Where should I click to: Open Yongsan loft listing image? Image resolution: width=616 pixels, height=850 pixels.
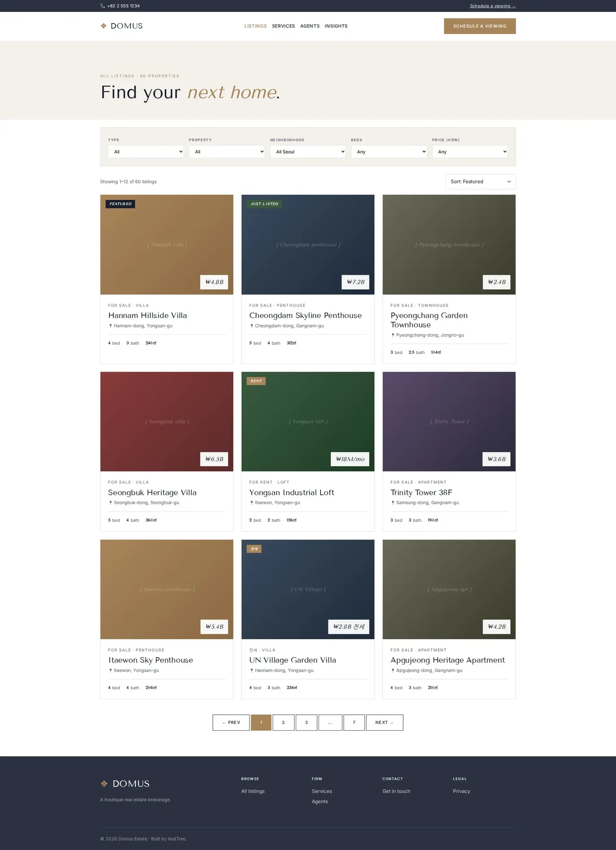[x=308, y=422]
